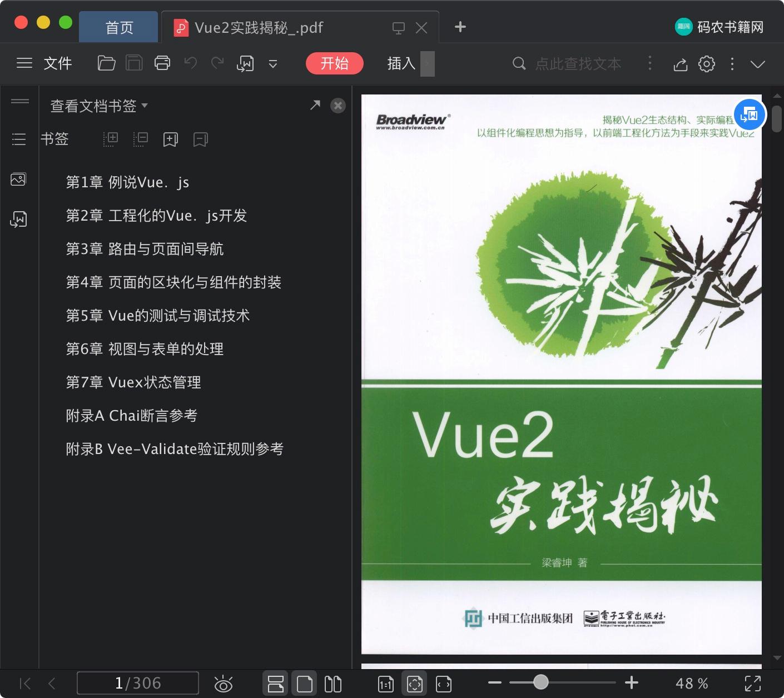This screenshot has width=784, height=698.
Task: Open bookmark 附录B Vee-Validate验证规则参考
Action: pyautogui.click(x=175, y=449)
